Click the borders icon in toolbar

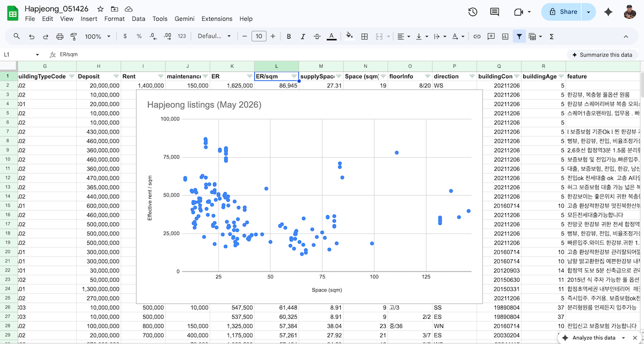(364, 36)
